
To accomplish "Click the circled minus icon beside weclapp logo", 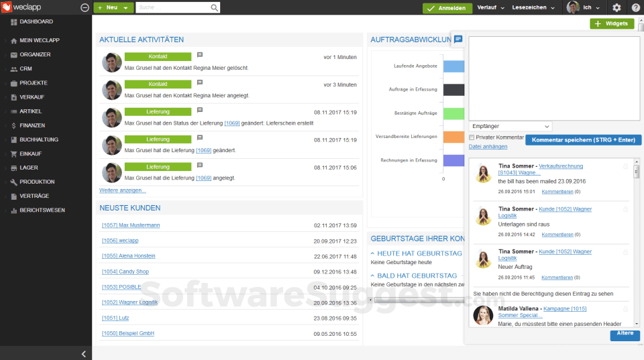I will click(x=85, y=7).
